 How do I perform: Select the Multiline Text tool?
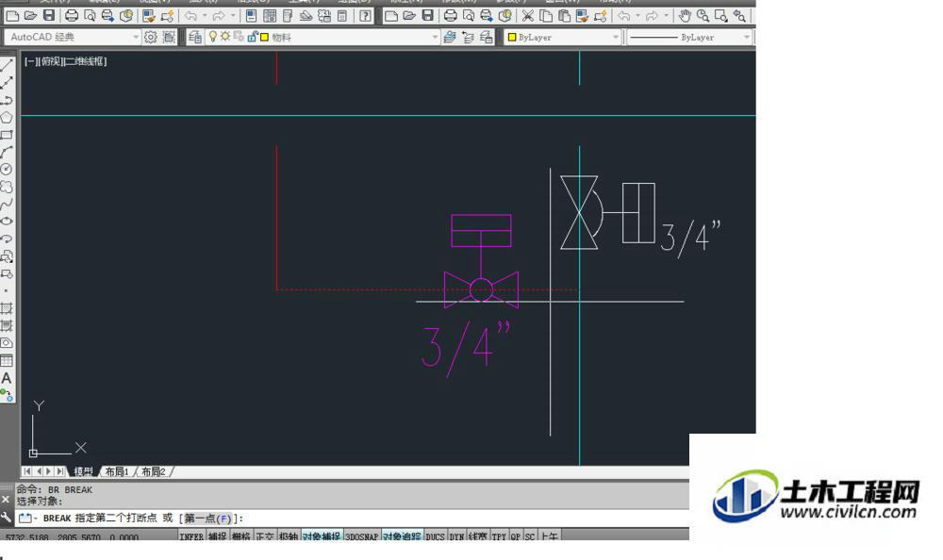point(7,378)
